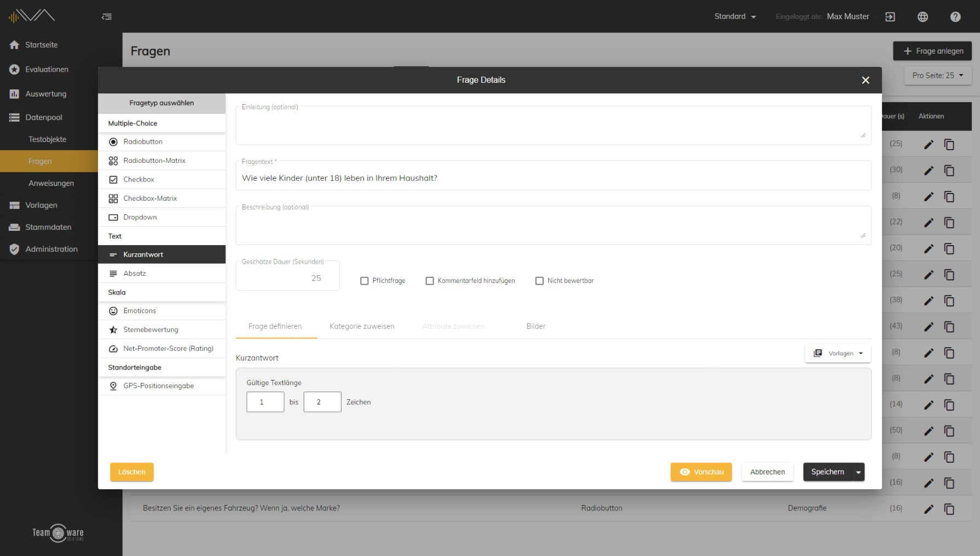Open the help question mark icon

click(x=955, y=17)
